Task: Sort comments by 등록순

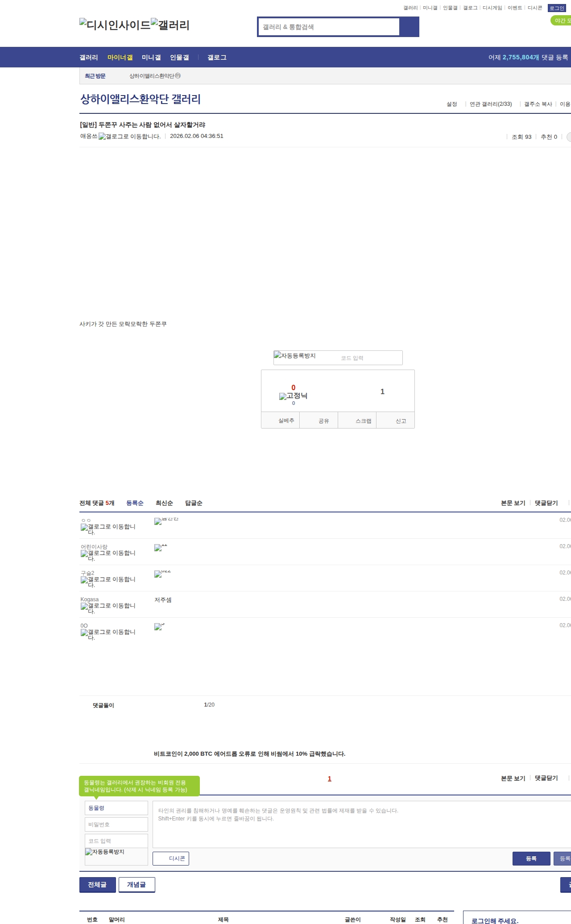Action: click(135, 503)
